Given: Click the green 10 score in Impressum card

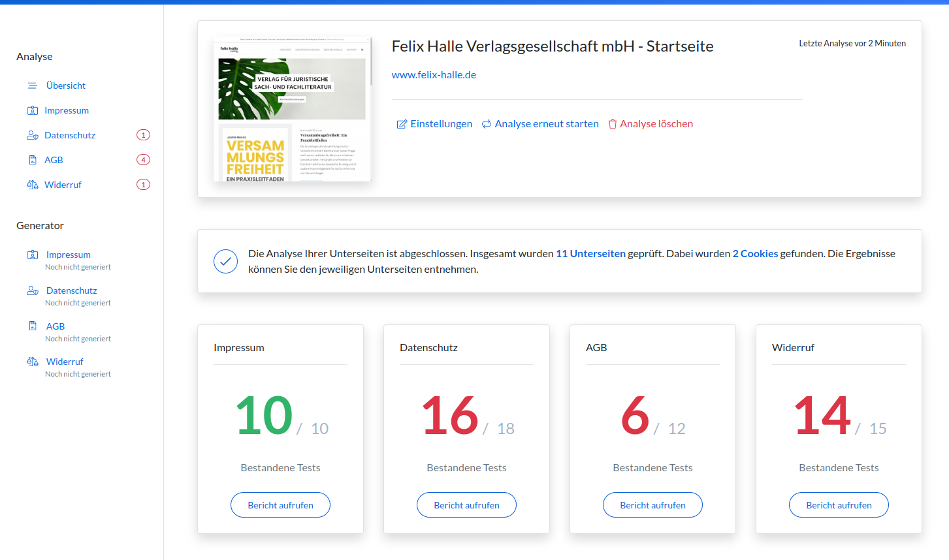Looking at the screenshot, I should pyautogui.click(x=264, y=415).
